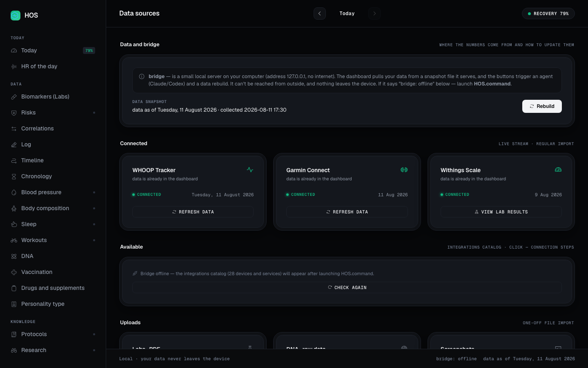
Task: Click the Log pencil icon
Action: coord(14,145)
